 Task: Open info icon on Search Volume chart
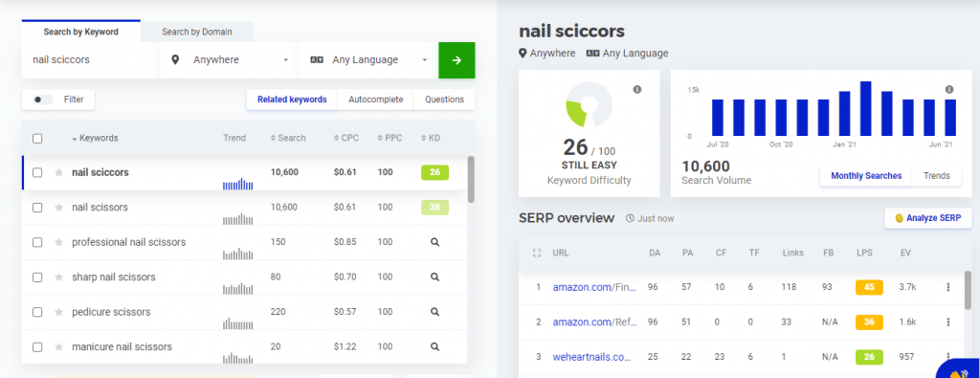(x=949, y=90)
